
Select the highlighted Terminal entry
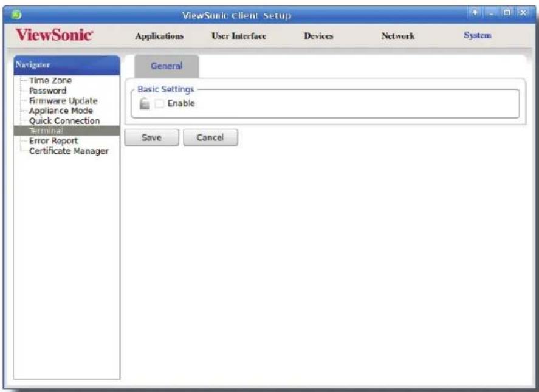(67, 131)
